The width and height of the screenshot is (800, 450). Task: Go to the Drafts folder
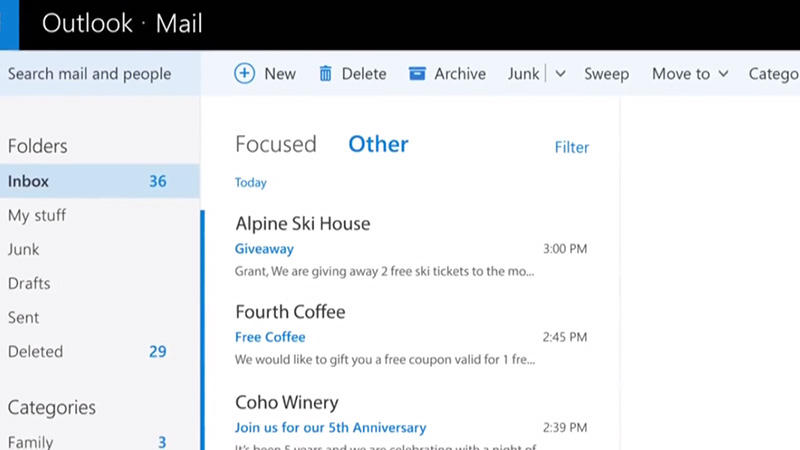29,283
